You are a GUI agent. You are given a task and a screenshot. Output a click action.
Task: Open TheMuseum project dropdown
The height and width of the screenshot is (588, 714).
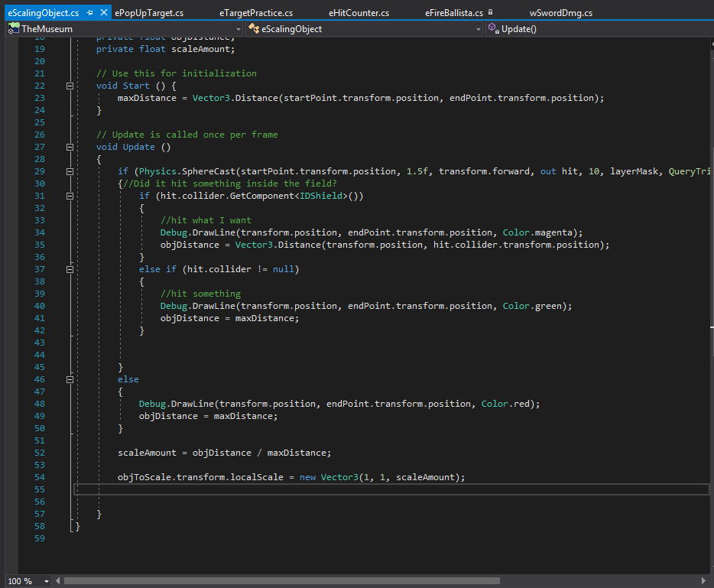tap(239, 29)
